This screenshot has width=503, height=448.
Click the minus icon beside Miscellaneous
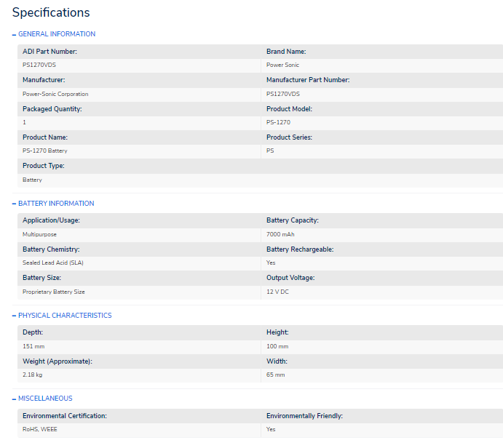click(x=14, y=399)
